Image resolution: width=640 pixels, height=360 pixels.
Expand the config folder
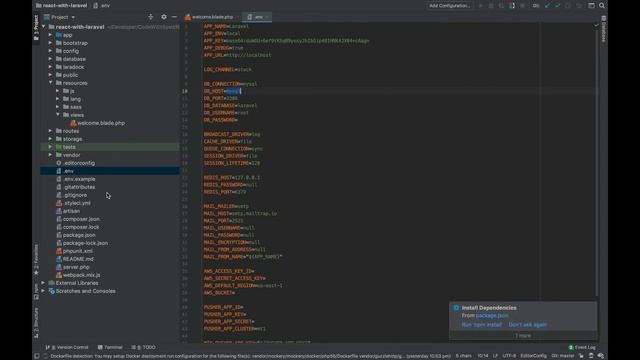tap(51, 51)
